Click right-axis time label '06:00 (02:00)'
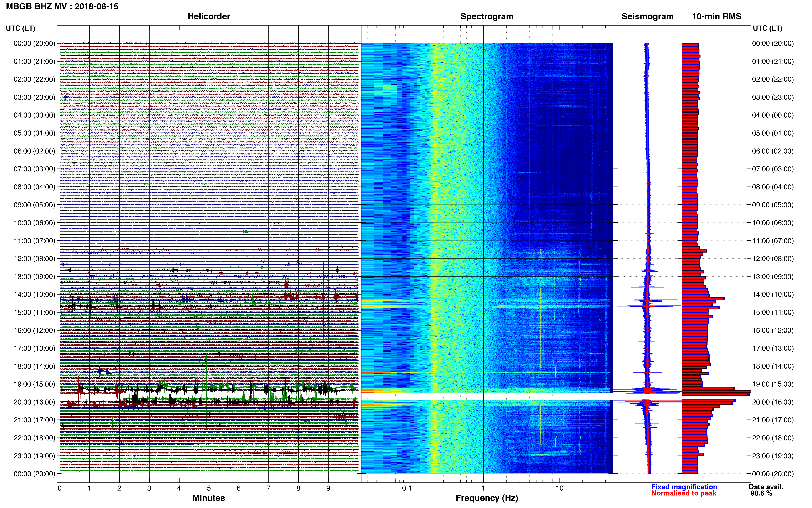 click(773, 151)
